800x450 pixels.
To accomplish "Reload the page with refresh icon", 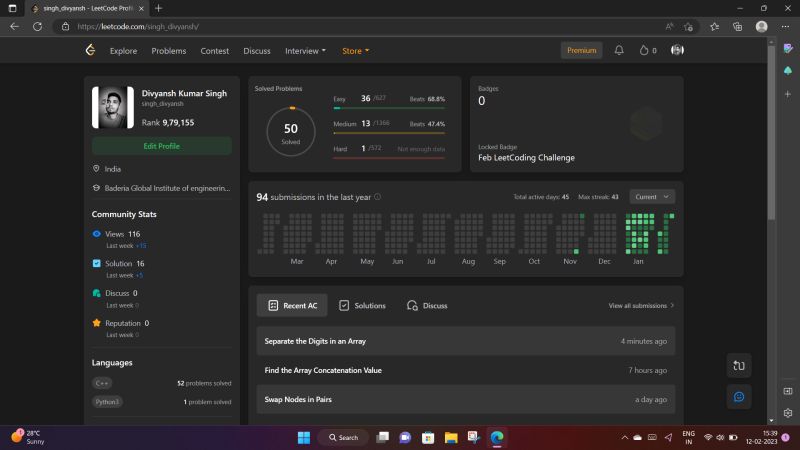I will click(x=37, y=27).
